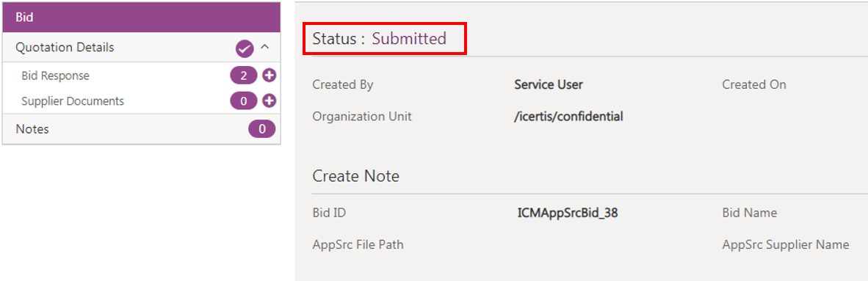The height and width of the screenshot is (281, 868).
Task: Click the plus icon beside Bid Response
Action: 270,76
